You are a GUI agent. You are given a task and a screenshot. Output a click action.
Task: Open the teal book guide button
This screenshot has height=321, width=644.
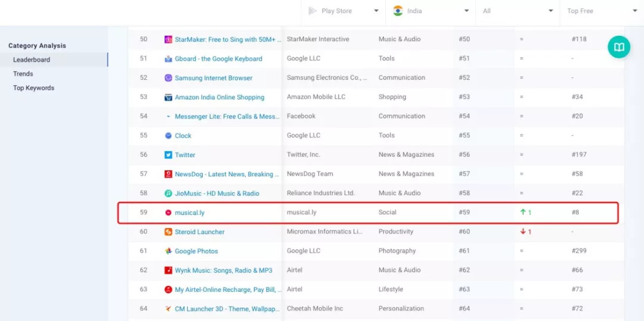[x=619, y=47]
